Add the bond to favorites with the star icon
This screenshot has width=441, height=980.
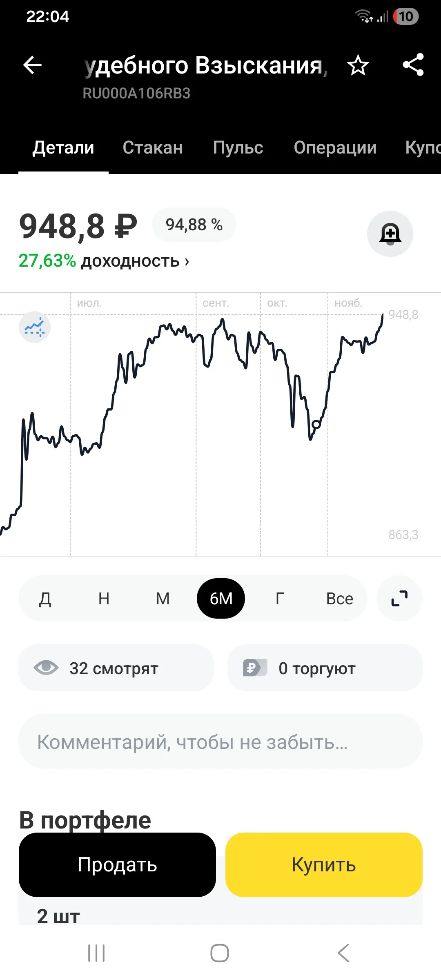coord(358,65)
